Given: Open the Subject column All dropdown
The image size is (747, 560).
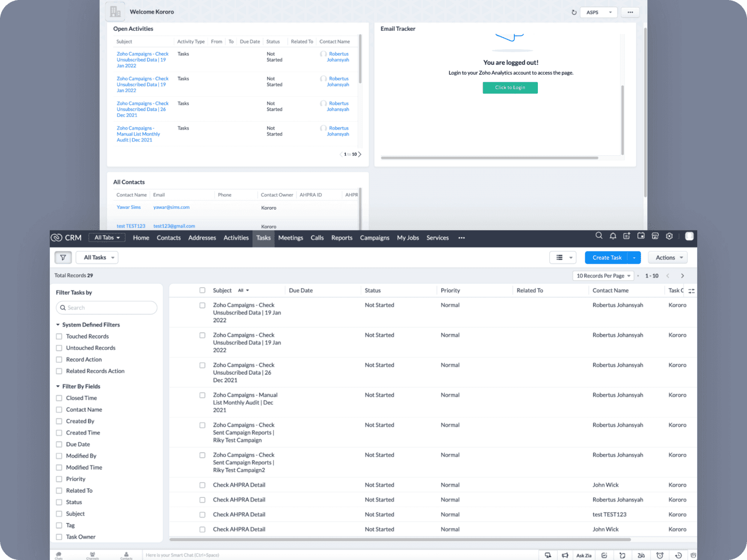Looking at the screenshot, I should [x=244, y=290].
